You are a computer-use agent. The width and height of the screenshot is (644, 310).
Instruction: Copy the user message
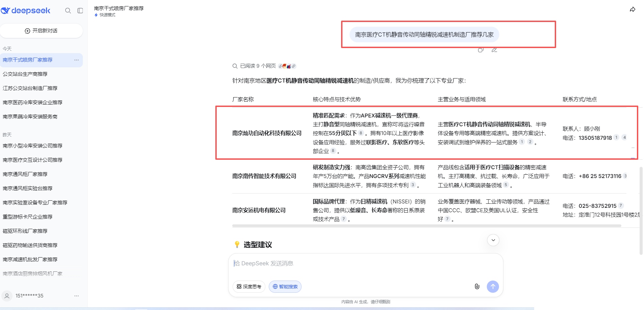tap(481, 50)
